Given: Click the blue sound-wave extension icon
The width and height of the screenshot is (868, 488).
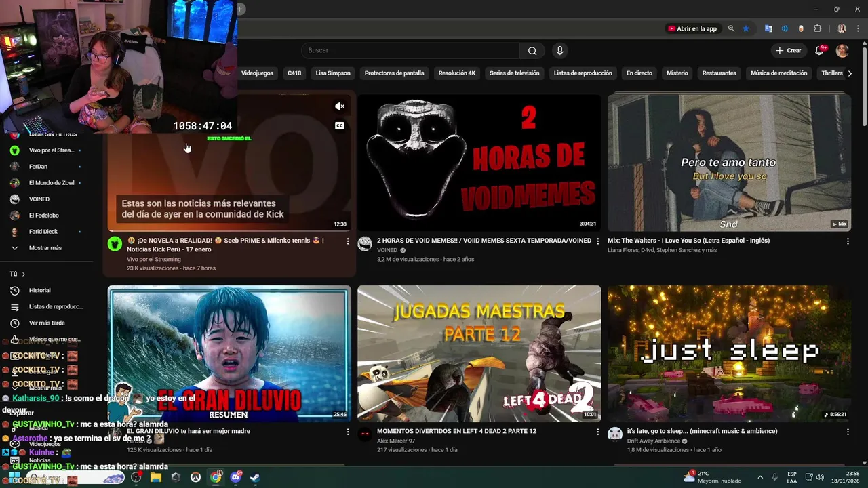Looking at the screenshot, I should 785,28.
